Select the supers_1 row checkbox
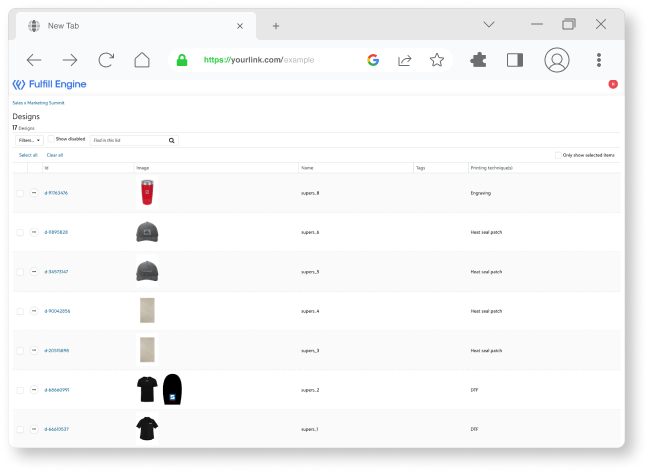The height and width of the screenshot is (472, 649). (20, 429)
